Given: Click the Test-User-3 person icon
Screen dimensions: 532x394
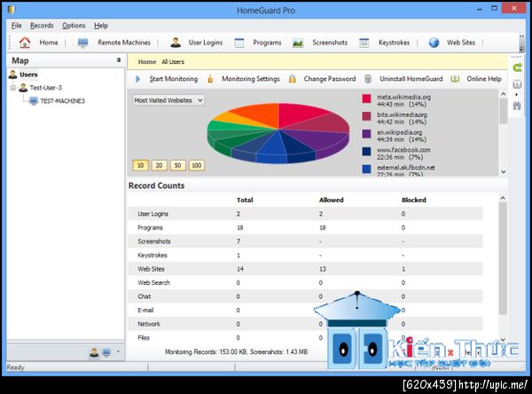Looking at the screenshot, I should click(x=23, y=88).
